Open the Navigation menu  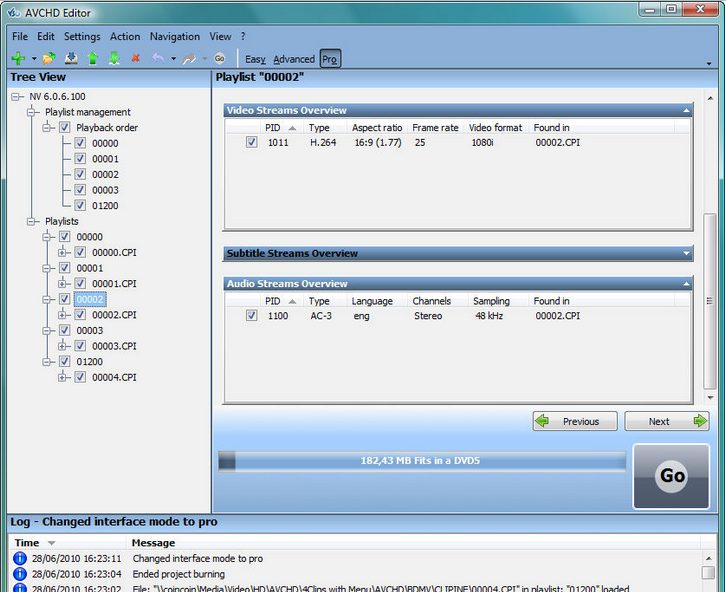175,37
